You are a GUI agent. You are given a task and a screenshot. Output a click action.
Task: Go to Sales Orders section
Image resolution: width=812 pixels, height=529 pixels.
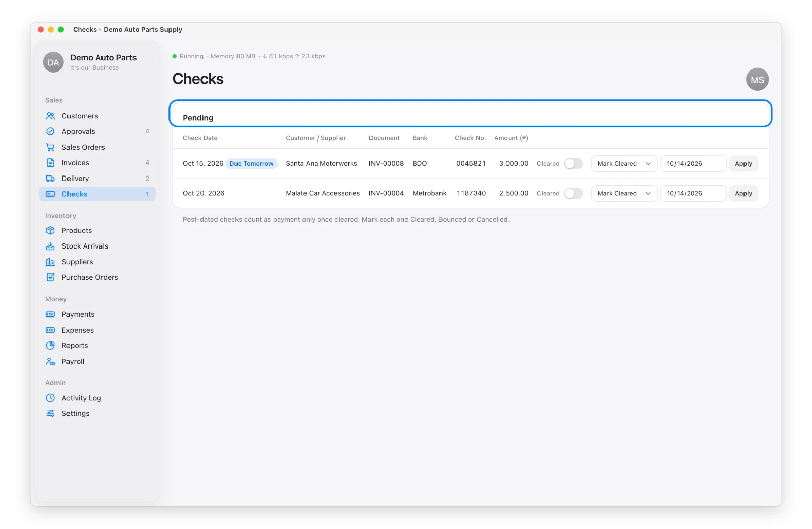pyautogui.click(x=97, y=147)
